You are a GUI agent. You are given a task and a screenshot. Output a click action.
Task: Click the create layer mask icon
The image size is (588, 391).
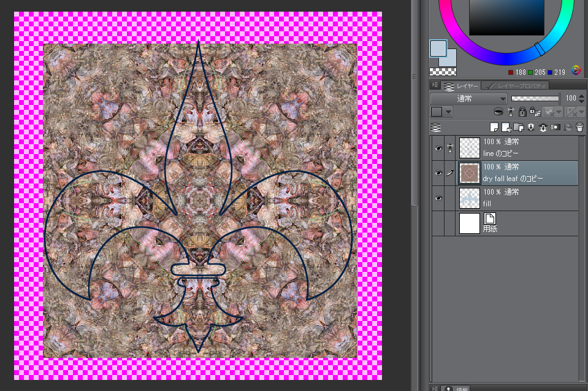click(556, 128)
